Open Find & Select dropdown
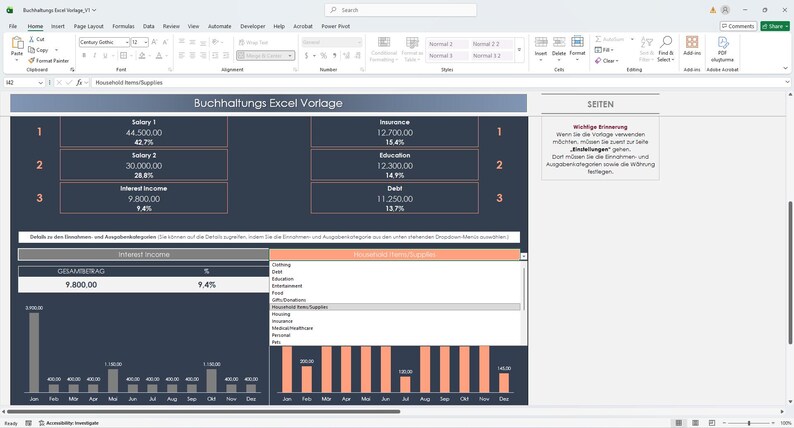Viewport: 794px width, 428px height. 666,49
